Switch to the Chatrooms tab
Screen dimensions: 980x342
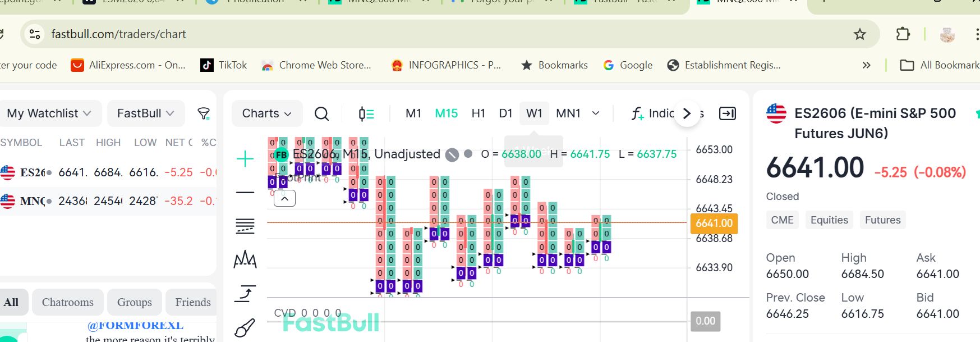click(x=68, y=302)
